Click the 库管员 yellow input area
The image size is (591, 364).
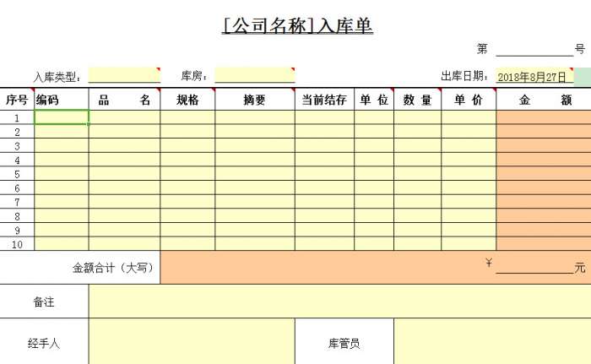pyautogui.click(x=492, y=341)
